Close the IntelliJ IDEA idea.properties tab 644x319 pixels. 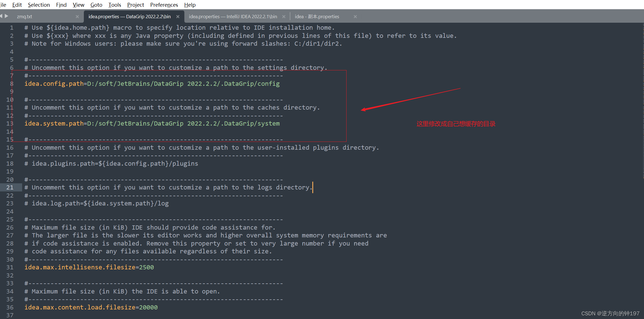point(284,17)
